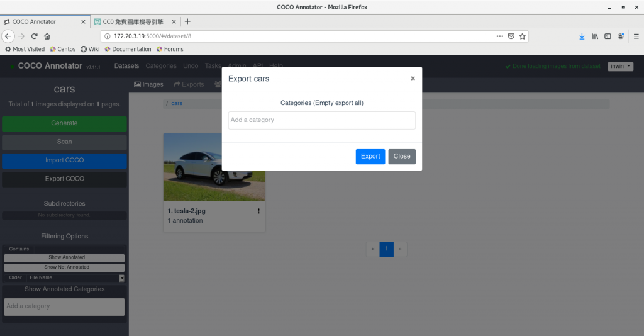Viewport: 644px width, 336px height.
Task: Open the Documentation bookmark
Action: point(128,49)
